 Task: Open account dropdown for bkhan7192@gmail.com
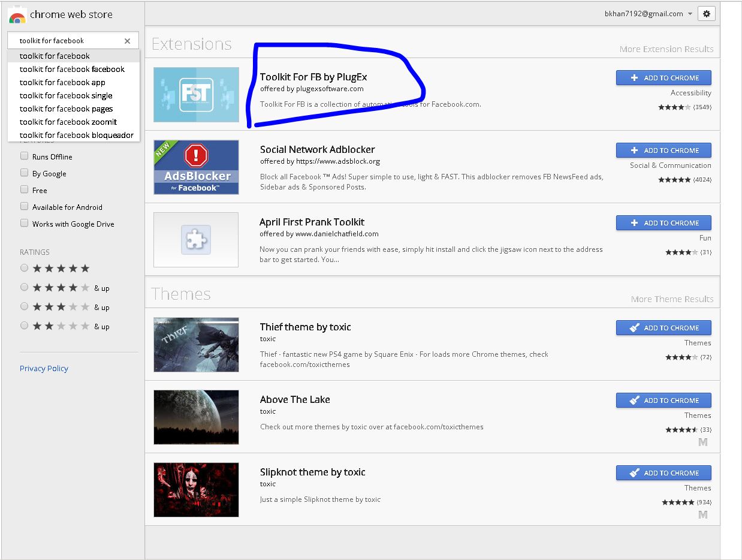click(x=649, y=14)
